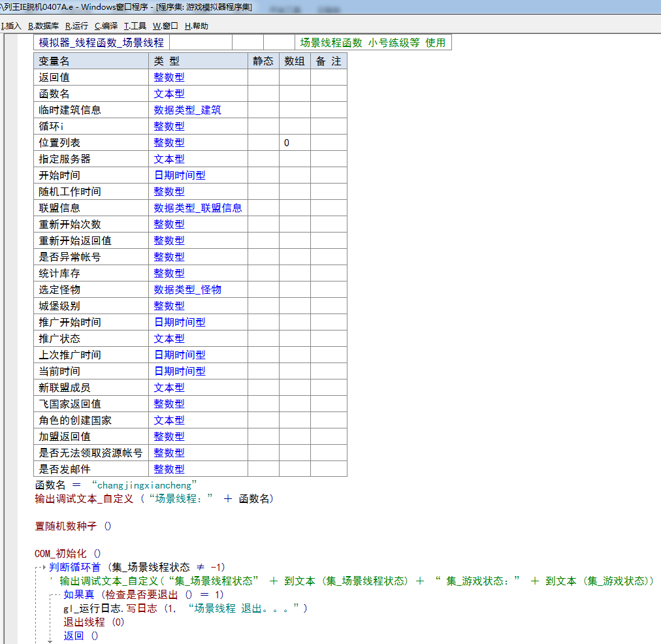Select the subroutine name 模拟器_线程函数_场景线程
The image size is (661, 644).
pyautogui.click(x=101, y=43)
